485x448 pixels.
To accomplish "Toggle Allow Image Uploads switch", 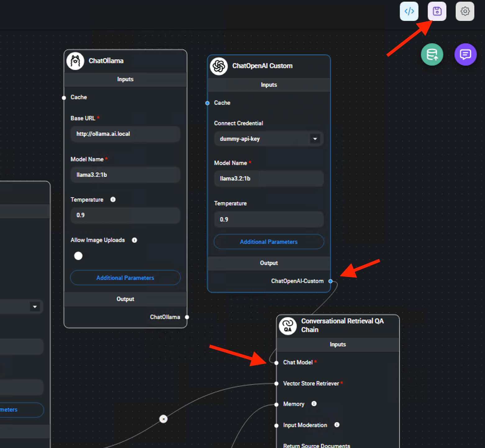I will [x=79, y=256].
